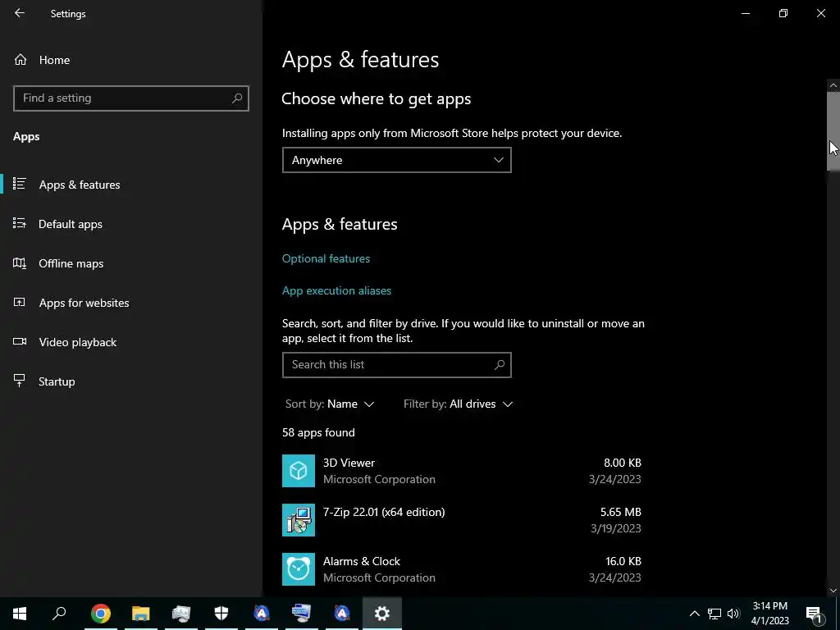
Task: Open the notification center icon
Action: pos(815,614)
